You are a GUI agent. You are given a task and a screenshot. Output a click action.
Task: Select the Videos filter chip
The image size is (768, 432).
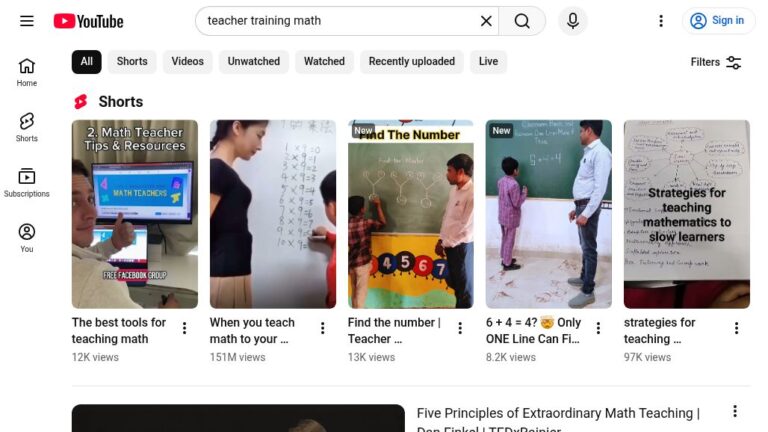pos(188,62)
